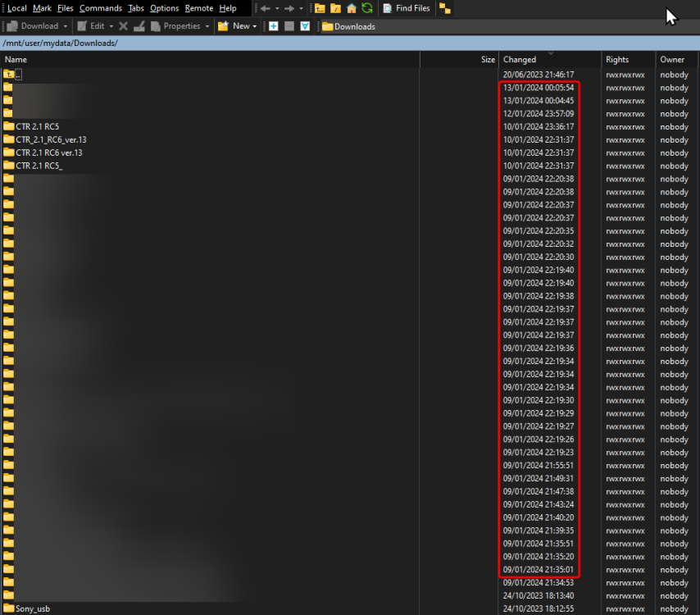The width and height of the screenshot is (700, 615).
Task: Expand the Edit options dropdown arrow
Action: (111, 26)
